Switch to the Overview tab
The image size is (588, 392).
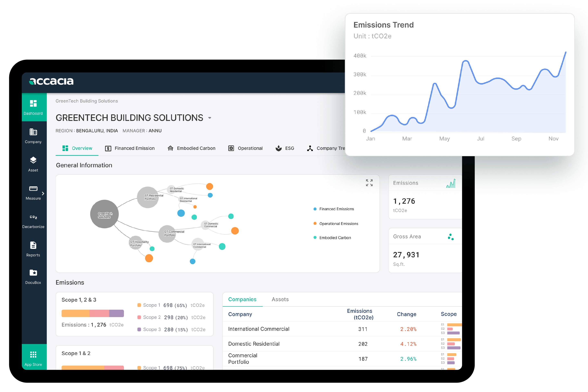(77, 148)
